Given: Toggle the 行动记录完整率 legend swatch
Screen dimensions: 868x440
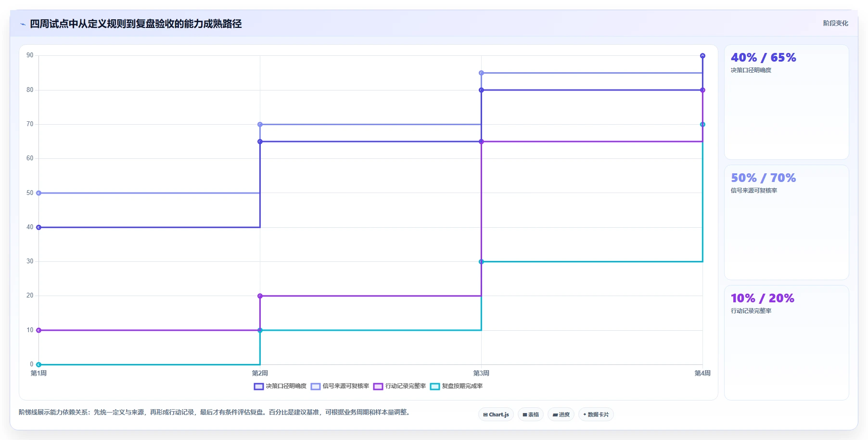Looking at the screenshot, I should tap(378, 387).
